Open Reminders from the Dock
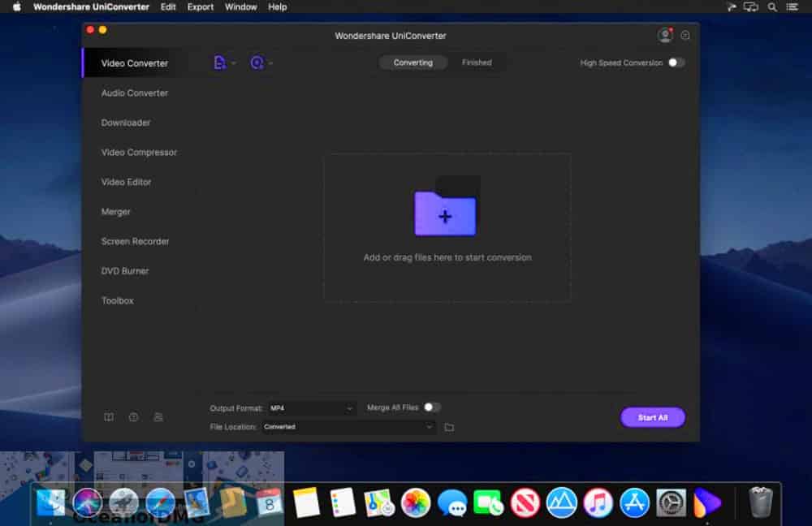The height and width of the screenshot is (526, 812). pyautogui.click(x=343, y=502)
